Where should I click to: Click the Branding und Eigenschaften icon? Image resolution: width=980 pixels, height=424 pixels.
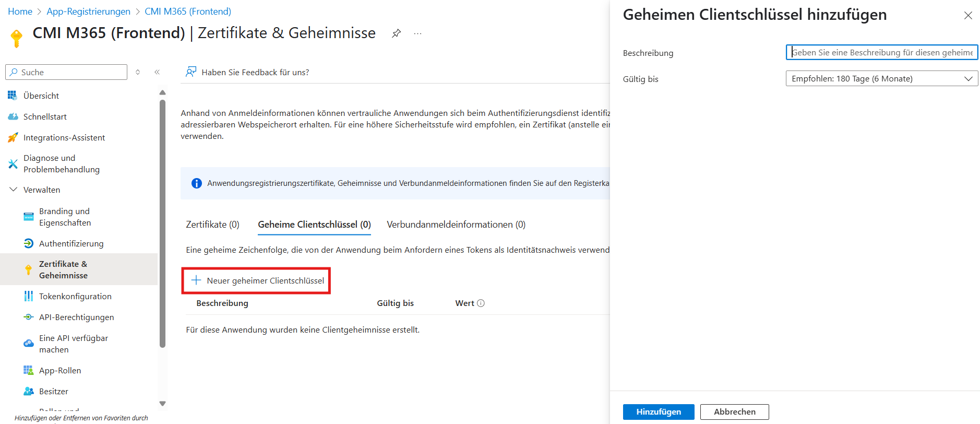click(29, 217)
